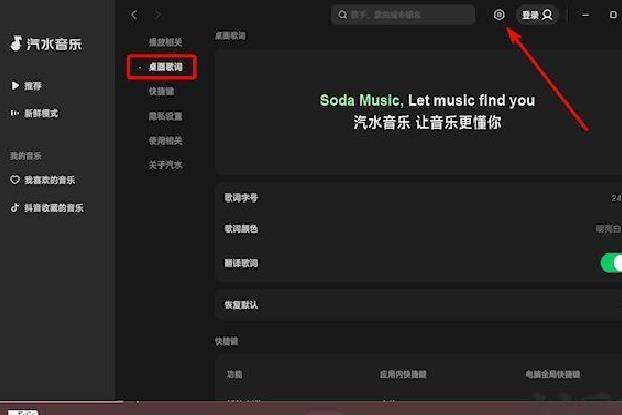Go to the 隐私设置 section

[165, 116]
